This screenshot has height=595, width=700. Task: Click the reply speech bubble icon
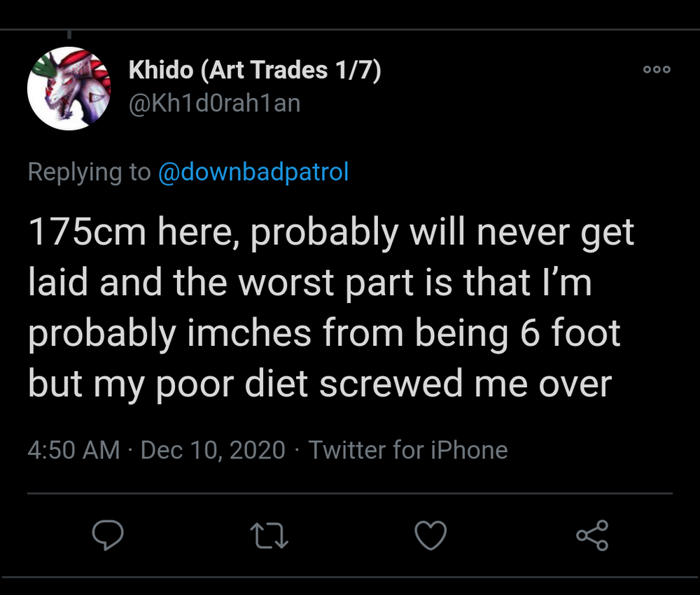click(108, 535)
